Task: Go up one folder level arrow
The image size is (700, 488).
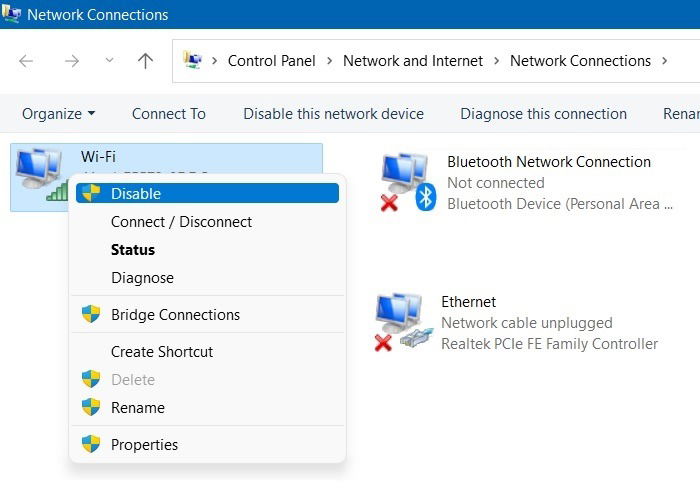Action: (145, 61)
